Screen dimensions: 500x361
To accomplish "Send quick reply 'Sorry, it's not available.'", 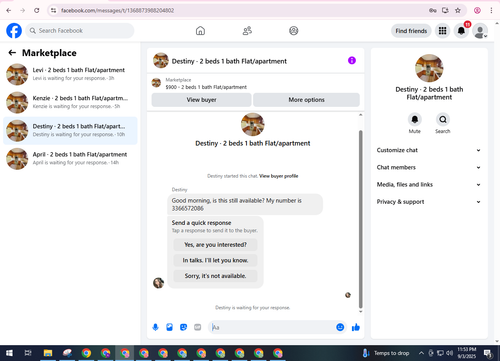I will pos(215,276).
